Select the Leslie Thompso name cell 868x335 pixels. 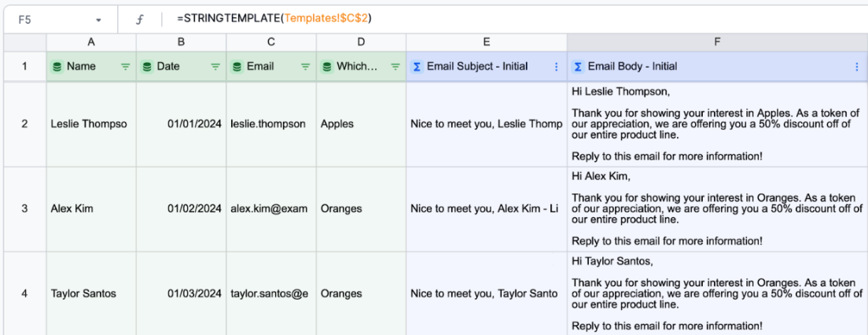tap(91, 124)
